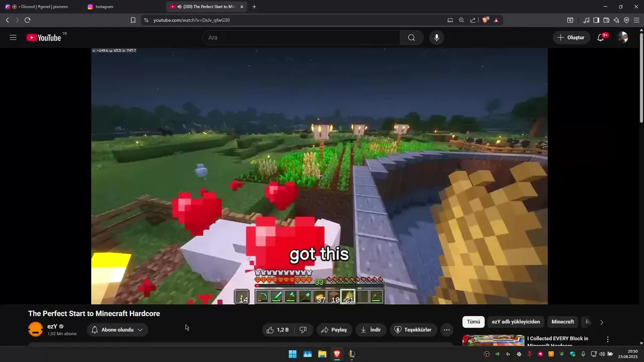Viewport: 644px width, 362px height.
Task: Open Brave Wallet icon
Action: [x=606, y=20]
